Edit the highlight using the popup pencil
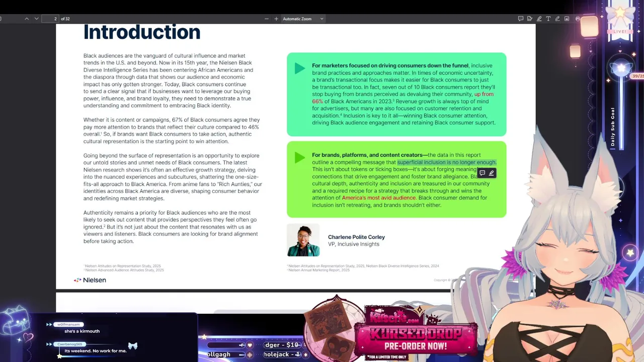Viewport: 644px width, 362px height. tap(492, 173)
